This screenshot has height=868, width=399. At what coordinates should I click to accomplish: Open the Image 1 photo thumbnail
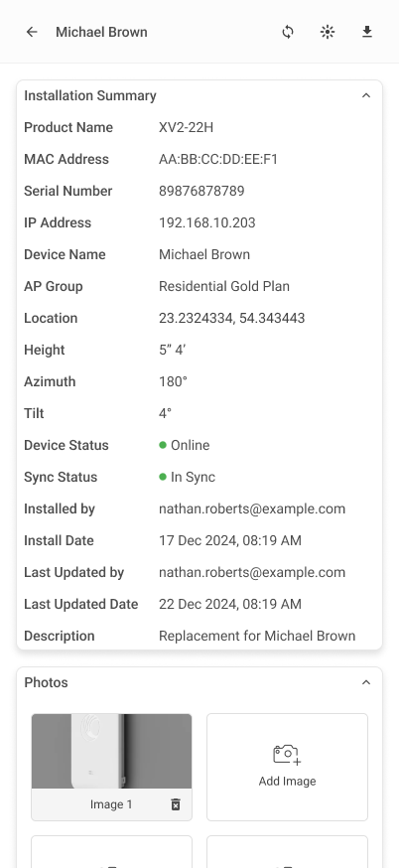(112, 751)
